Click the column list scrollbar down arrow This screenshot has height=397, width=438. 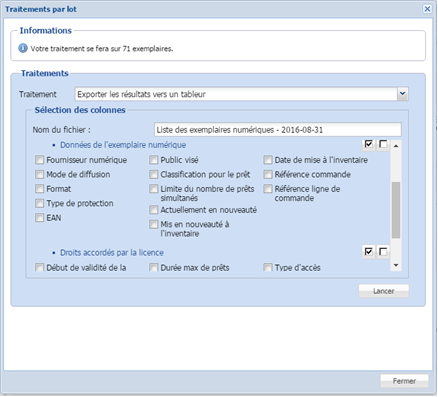396,265
